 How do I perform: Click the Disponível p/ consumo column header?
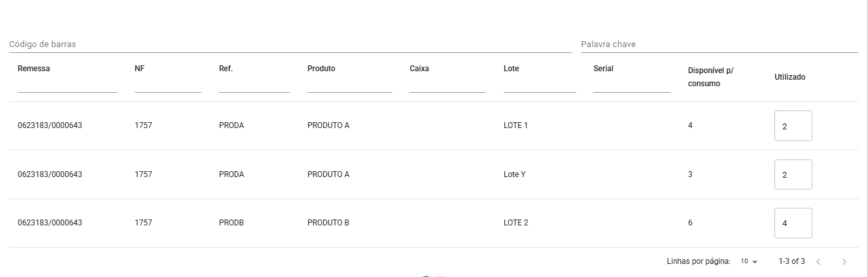click(x=711, y=76)
